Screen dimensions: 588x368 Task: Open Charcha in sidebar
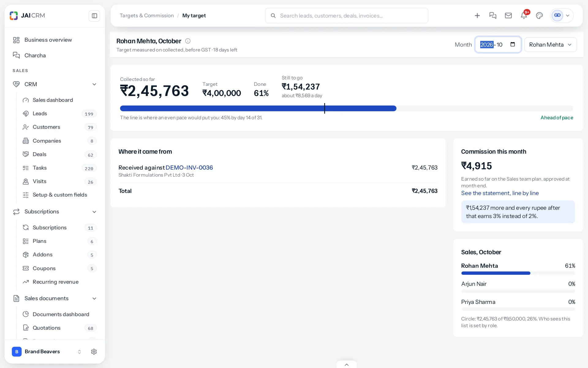coord(55,56)
